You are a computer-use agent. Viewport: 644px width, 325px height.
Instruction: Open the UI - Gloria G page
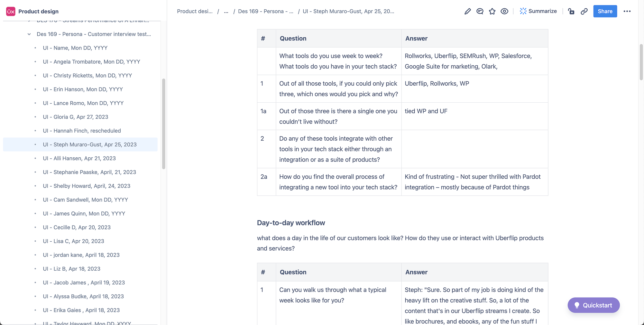[75, 117]
